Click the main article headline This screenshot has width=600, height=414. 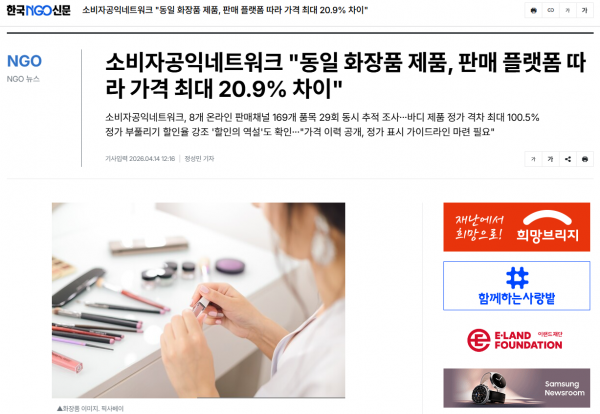pos(346,75)
